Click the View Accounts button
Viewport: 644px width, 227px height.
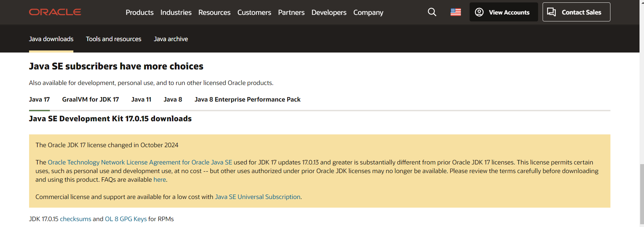(x=504, y=12)
